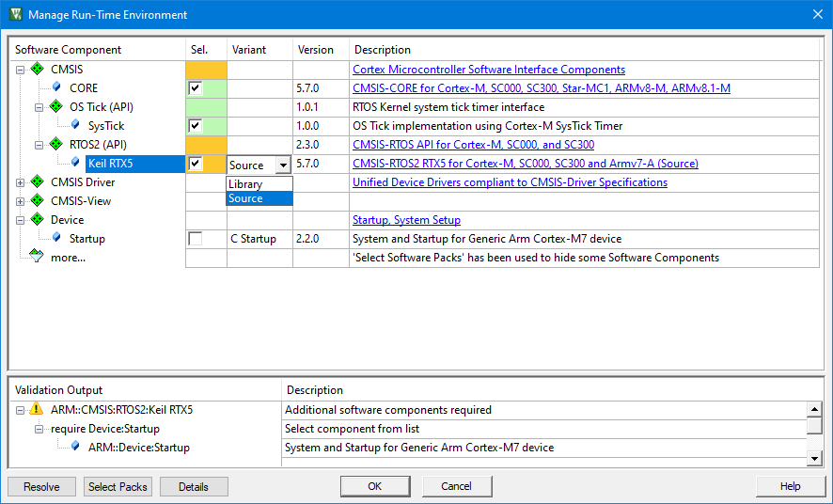833x504 pixels.
Task: Uncheck the CORE component checkbox
Action: [x=196, y=88]
